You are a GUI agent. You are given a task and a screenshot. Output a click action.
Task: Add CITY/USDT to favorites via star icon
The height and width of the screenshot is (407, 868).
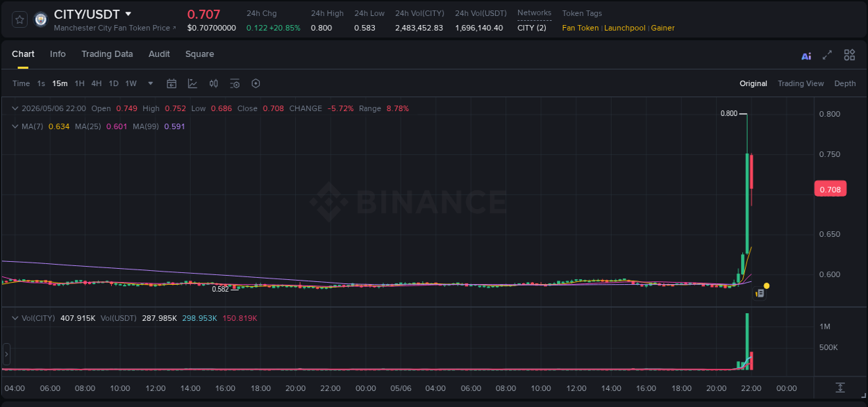pos(20,19)
